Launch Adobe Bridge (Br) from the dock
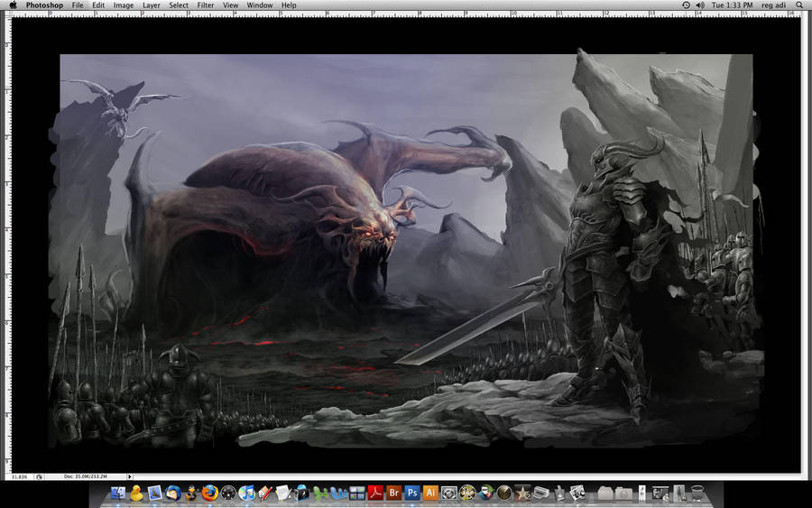Viewport: 812px width, 508px height. tap(393, 493)
